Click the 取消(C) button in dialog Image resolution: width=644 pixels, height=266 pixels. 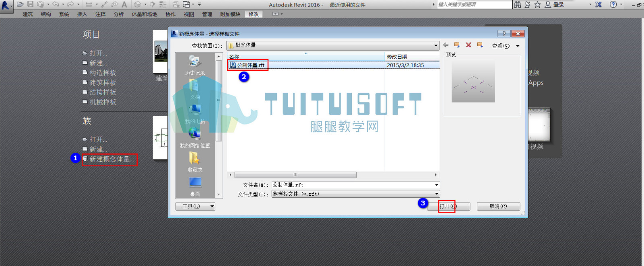click(x=498, y=206)
